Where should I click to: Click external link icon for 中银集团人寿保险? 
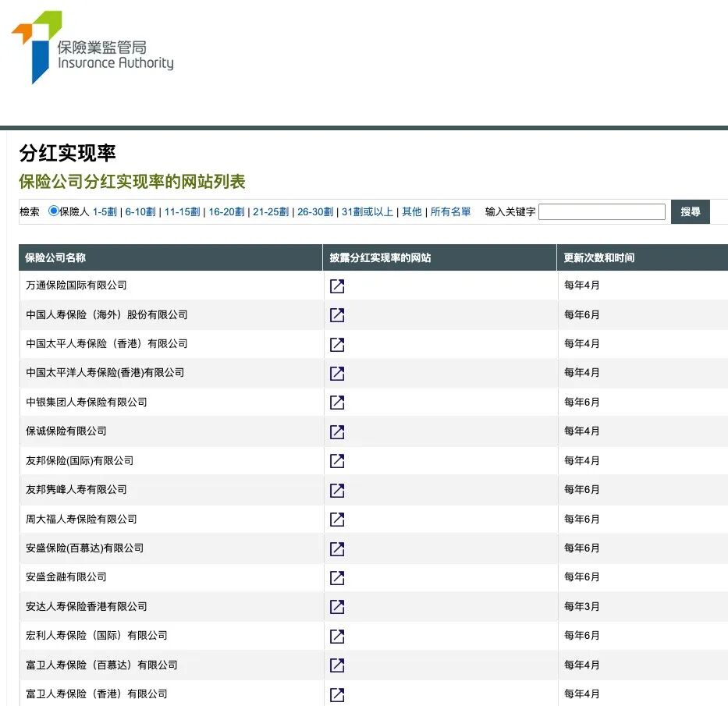[337, 403]
